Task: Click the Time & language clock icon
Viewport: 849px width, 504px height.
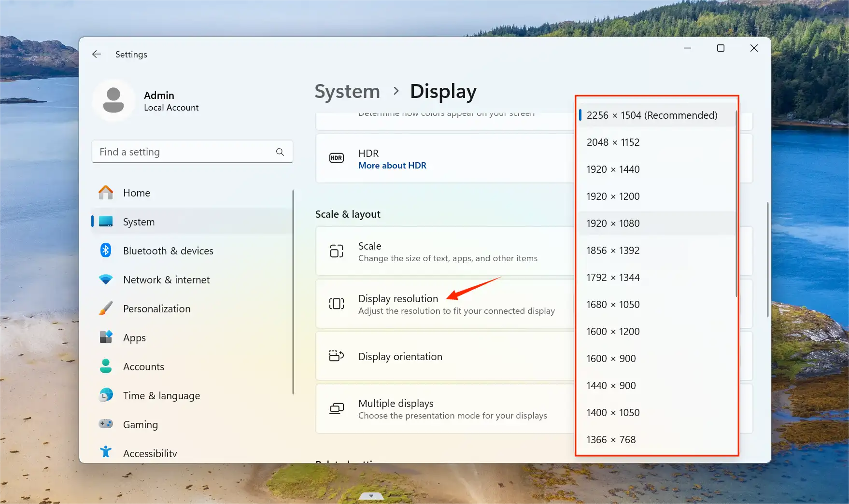Action: coord(106,395)
